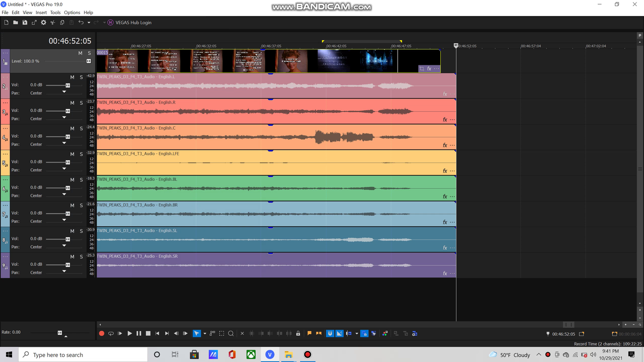Screen dimensions: 644x362
Task: Select the Normal Edit arrow tool
Action: pyautogui.click(x=197, y=333)
